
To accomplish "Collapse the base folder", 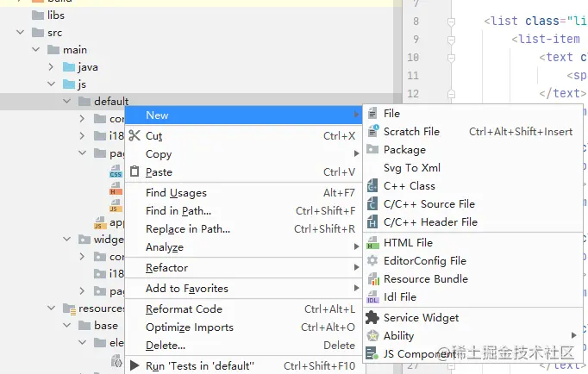I will (x=66, y=325).
